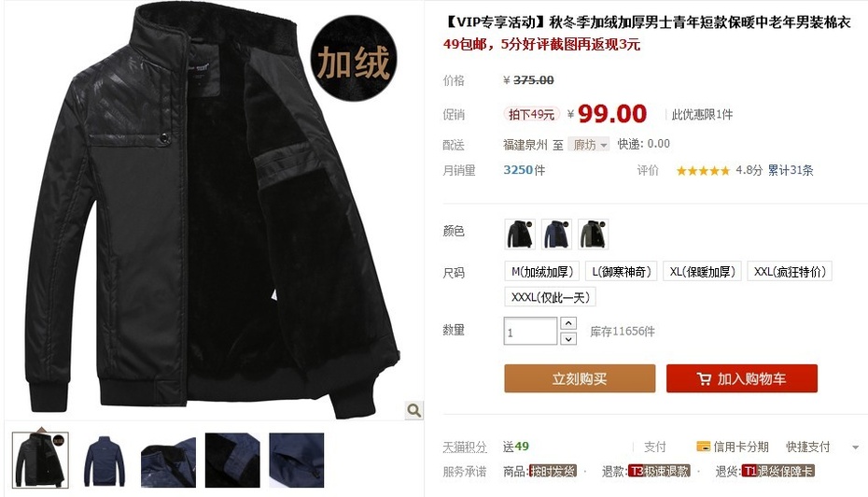Click the T1 return guarantee badge
Viewport: 868px width, 497px height.
(778, 471)
